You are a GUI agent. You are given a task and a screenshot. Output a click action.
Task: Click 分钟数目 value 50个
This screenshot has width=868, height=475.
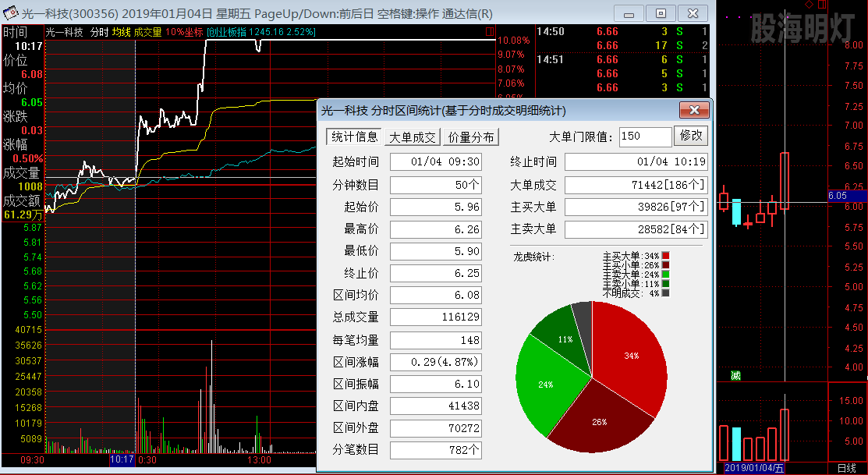(436, 185)
